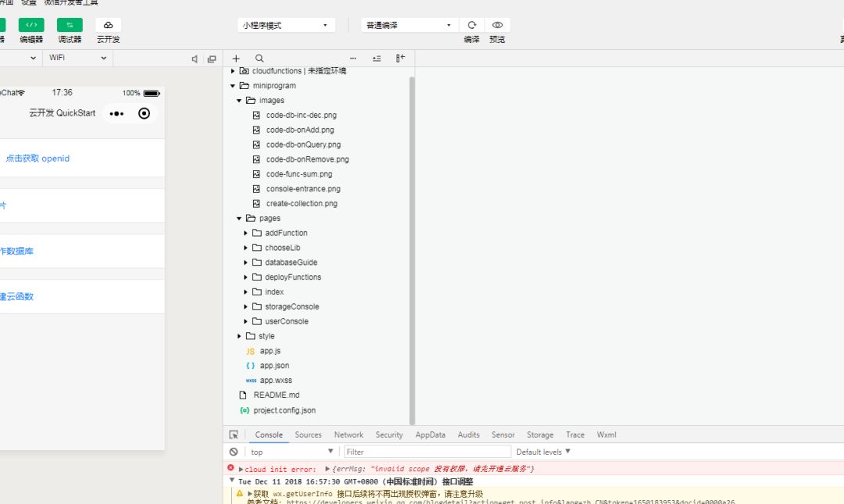Expand the addFunction folder
Screen dimensions: 844x504
point(245,233)
